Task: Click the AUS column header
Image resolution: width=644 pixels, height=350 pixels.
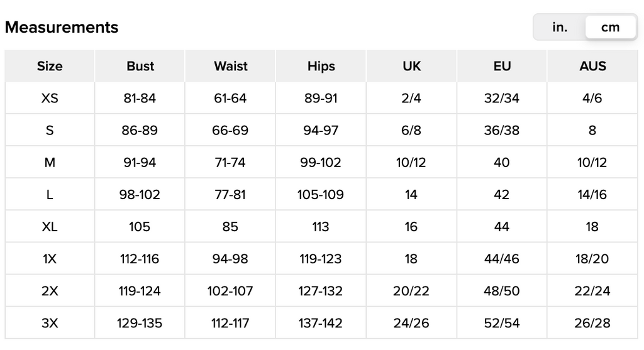Action: coord(592,66)
